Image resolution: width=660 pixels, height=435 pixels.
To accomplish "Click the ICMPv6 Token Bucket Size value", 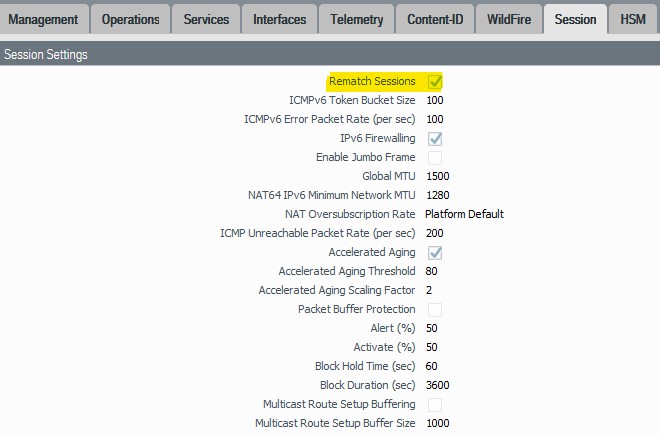I will click(x=435, y=100).
